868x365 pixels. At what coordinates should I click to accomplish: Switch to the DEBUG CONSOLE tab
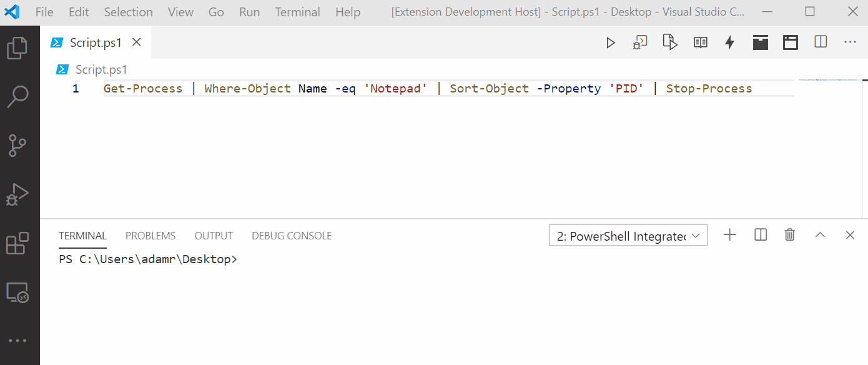[292, 236]
